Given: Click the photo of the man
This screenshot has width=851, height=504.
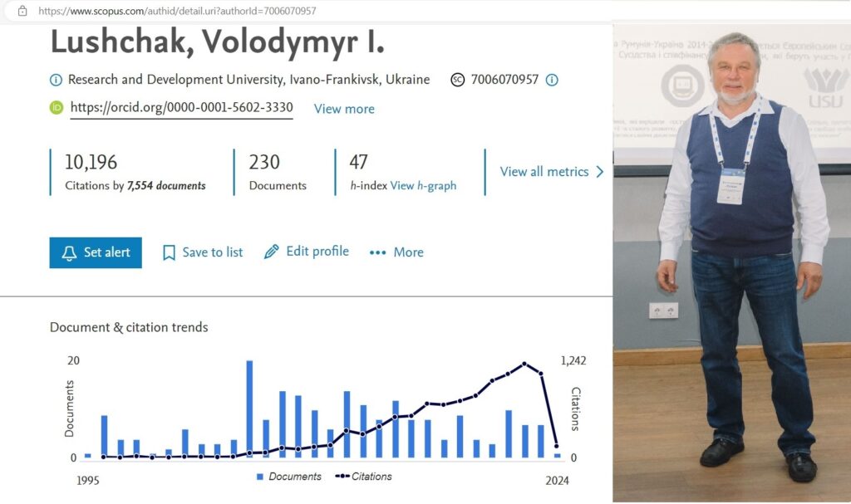Looking at the screenshot, I should tap(732, 249).
